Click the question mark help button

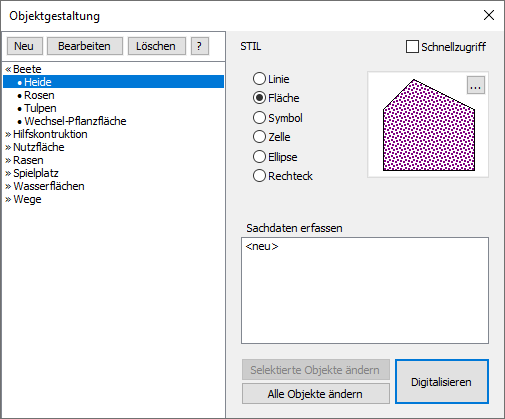(x=200, y=46)
